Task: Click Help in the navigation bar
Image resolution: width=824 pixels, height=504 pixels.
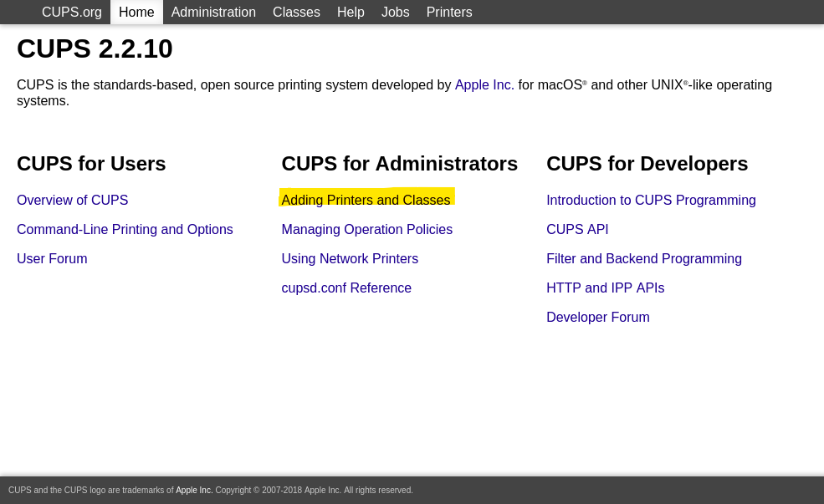Action: point(351,13)
